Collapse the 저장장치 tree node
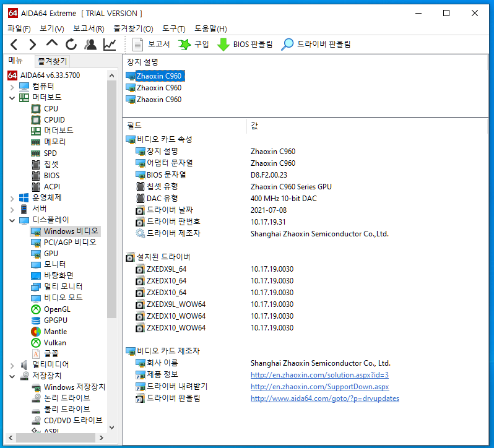494x448 pixels. pyautogui.click(x=12, y=376)
